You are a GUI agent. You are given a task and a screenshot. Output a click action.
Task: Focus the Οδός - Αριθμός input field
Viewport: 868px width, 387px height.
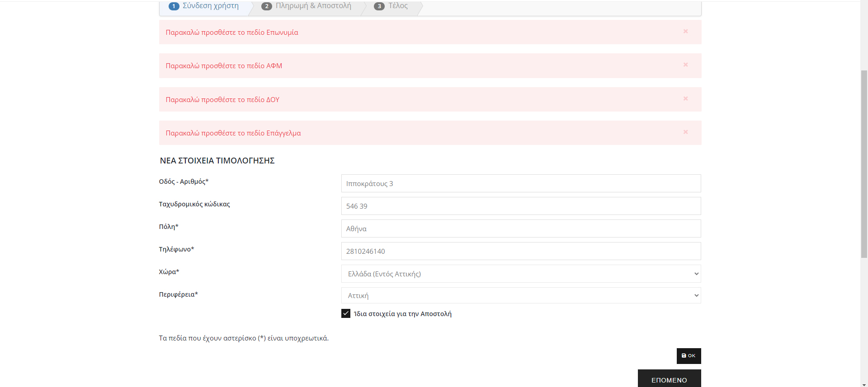click(x=521, y=183)
